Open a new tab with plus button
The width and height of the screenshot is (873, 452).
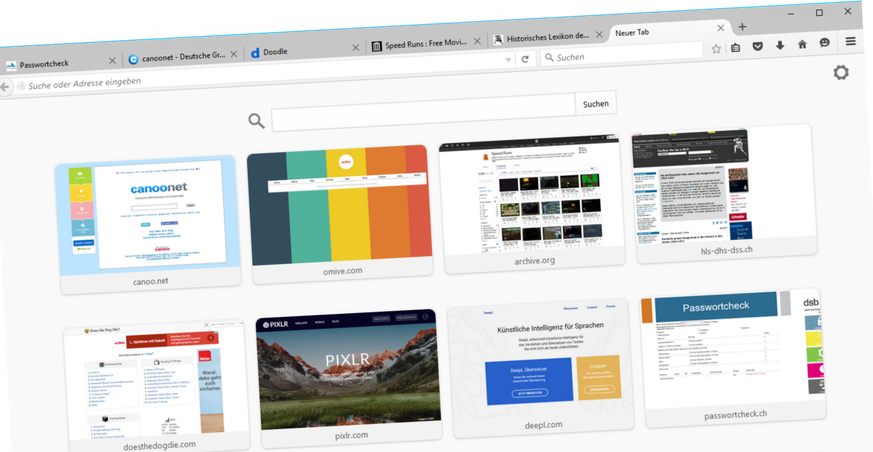pos(742,27)
